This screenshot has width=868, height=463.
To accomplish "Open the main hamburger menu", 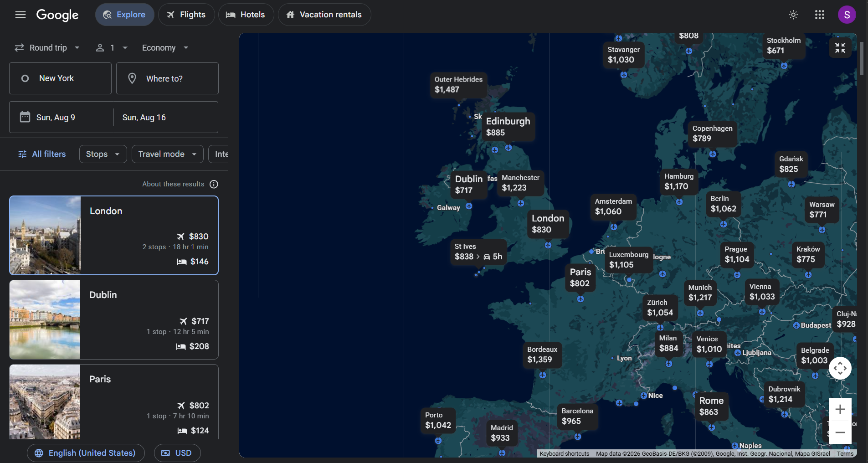I will coord(20,15).
